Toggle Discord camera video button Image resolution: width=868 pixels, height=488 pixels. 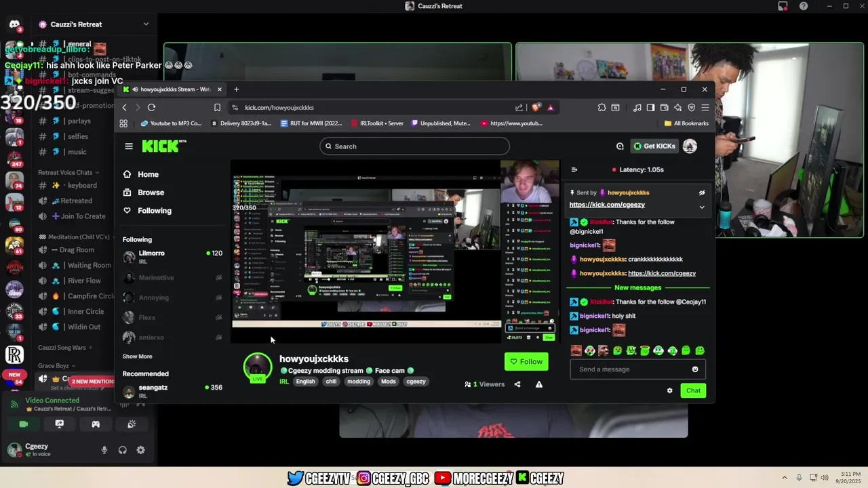point(24,424)
